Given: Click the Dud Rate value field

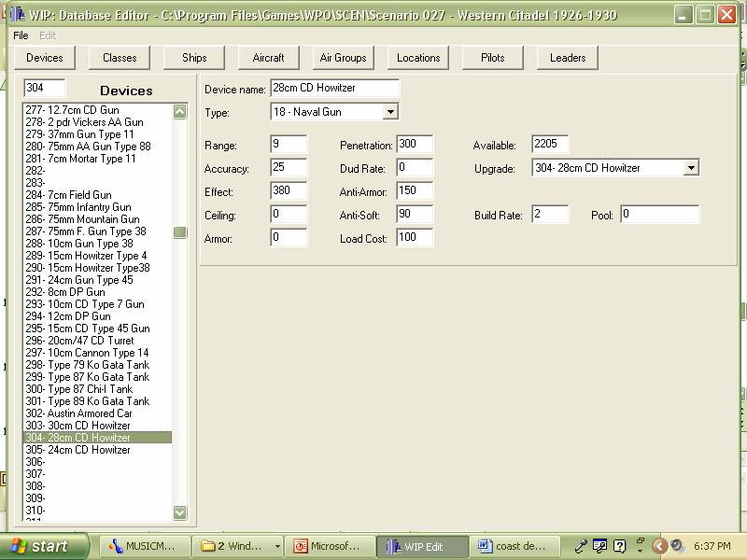Looking at the screenshot, I should click(x=415, y=167).
